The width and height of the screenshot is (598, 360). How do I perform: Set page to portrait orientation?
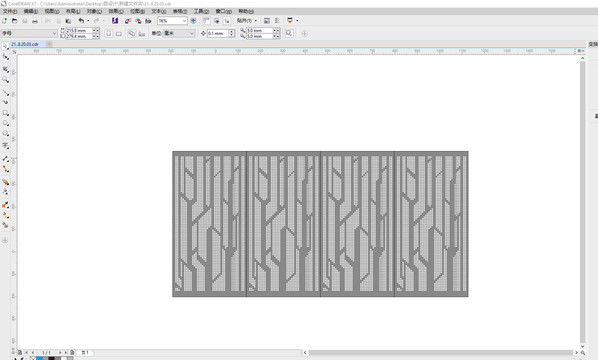[x=108, y=34]
